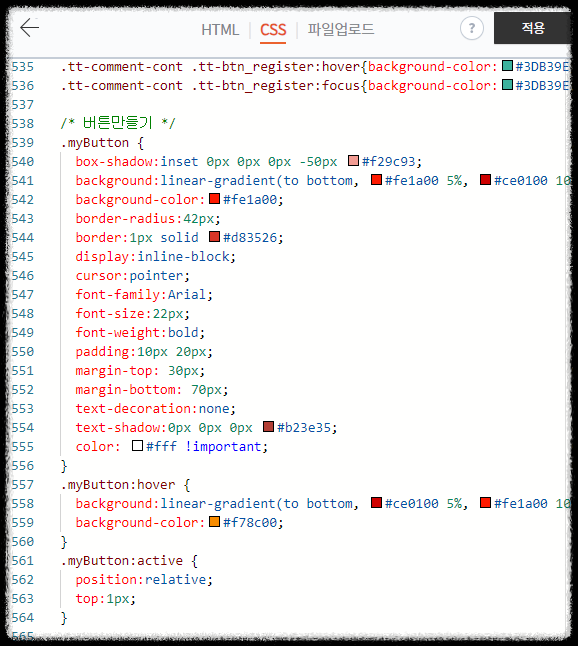This screenshot has width=578, height=646.
Task: Open orange #f78c00 color swatch
Action: (215, 522)
